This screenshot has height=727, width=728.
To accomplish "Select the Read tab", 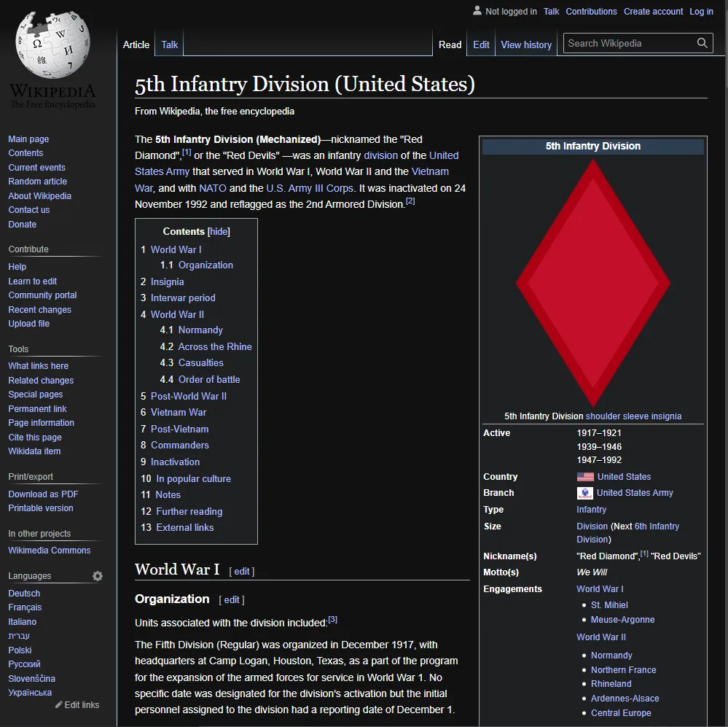I will pyautogui.click(x=450, y=44).
